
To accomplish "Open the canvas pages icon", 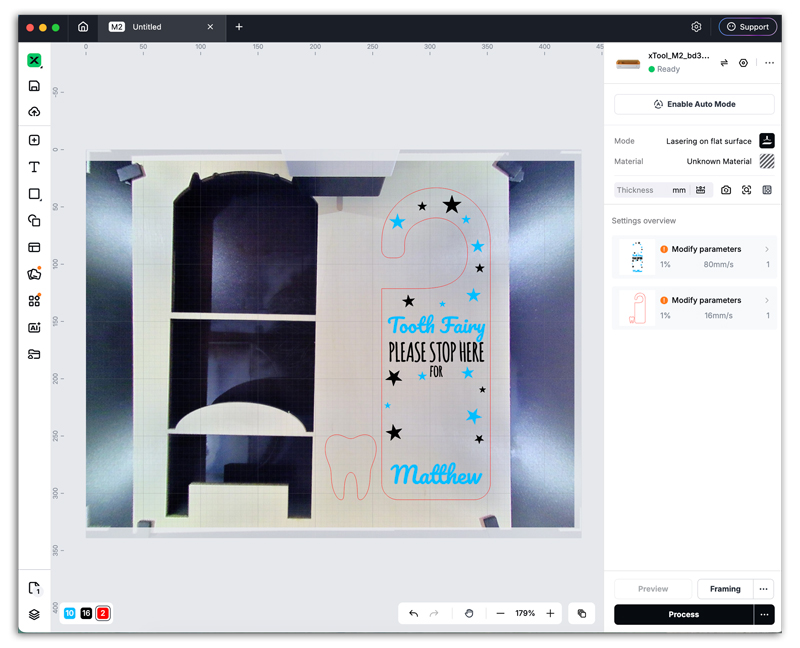I will [34, 588].
